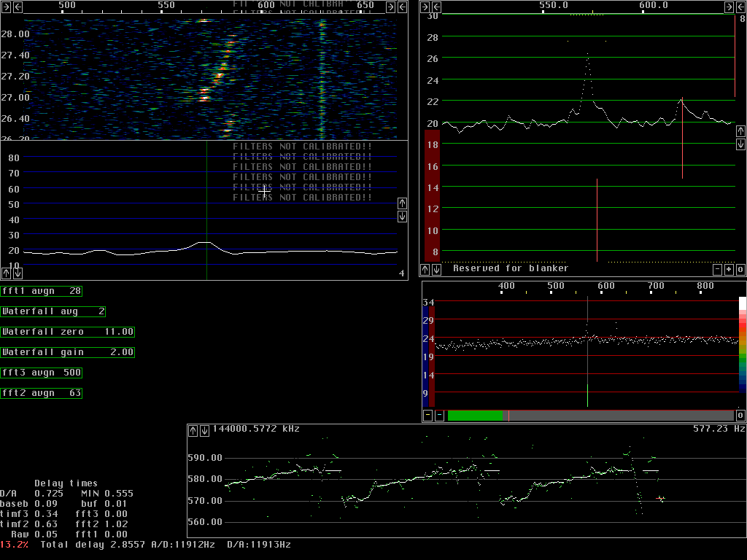
Task: Click the 577.23 Hz readout in AFC graph
Action: (x=719, y=429)
